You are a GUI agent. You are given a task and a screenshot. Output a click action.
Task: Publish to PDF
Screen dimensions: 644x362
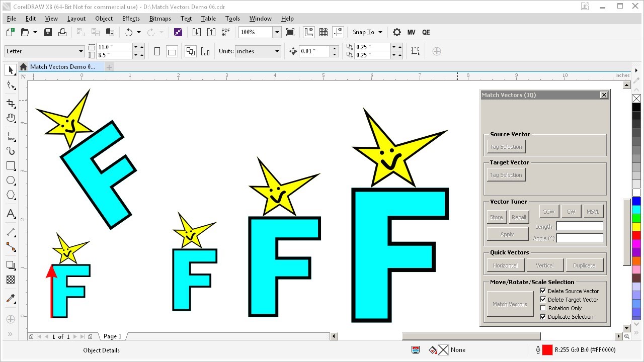pyautogui.click(x=226, y=32)
